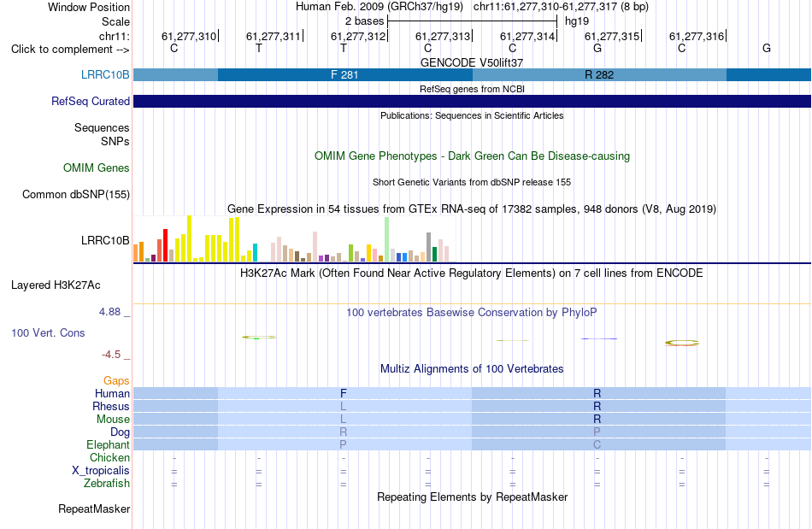Click the OMIM Gene Phenotypes track title

tap(472, 156)
